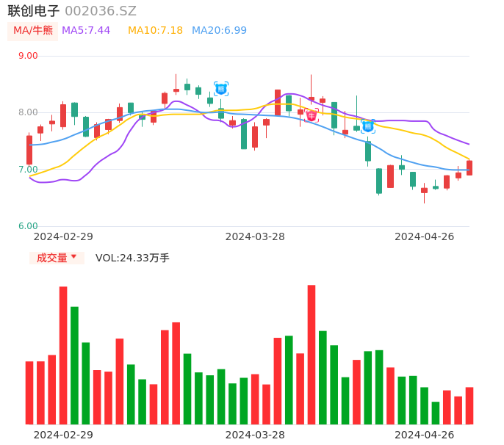Click the 2024-03-28 date label below the price chart
Image resolution: width=504 pixels, height=445 pixels.
255,236
